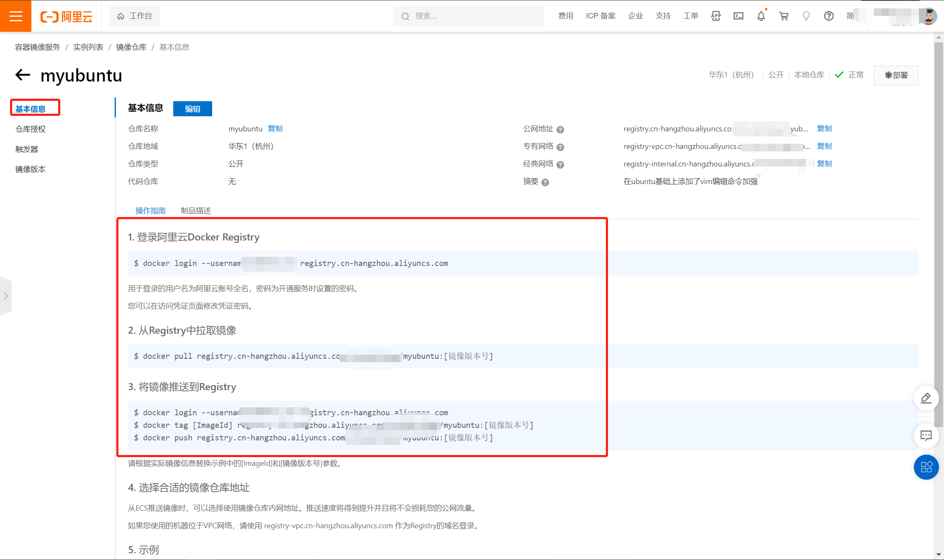Switch to the 制品描述 tab

click(196, 210)
